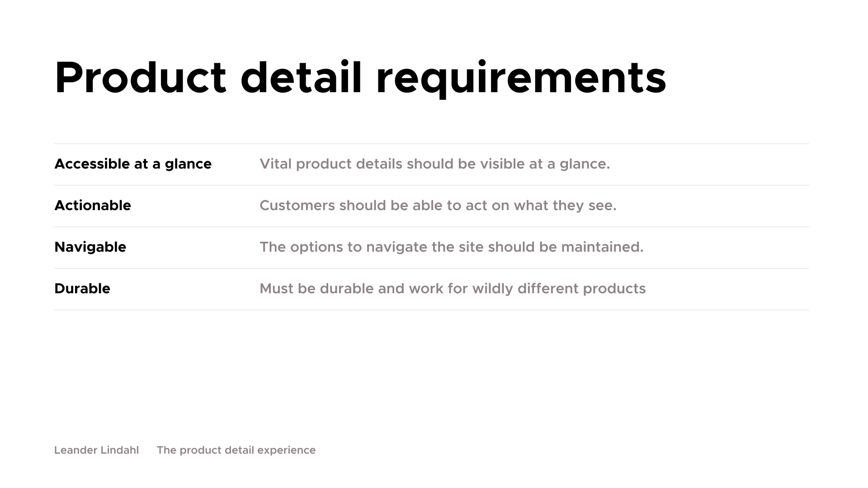Click the divider line between Actionable and Navigable

[x=432, y=227]
